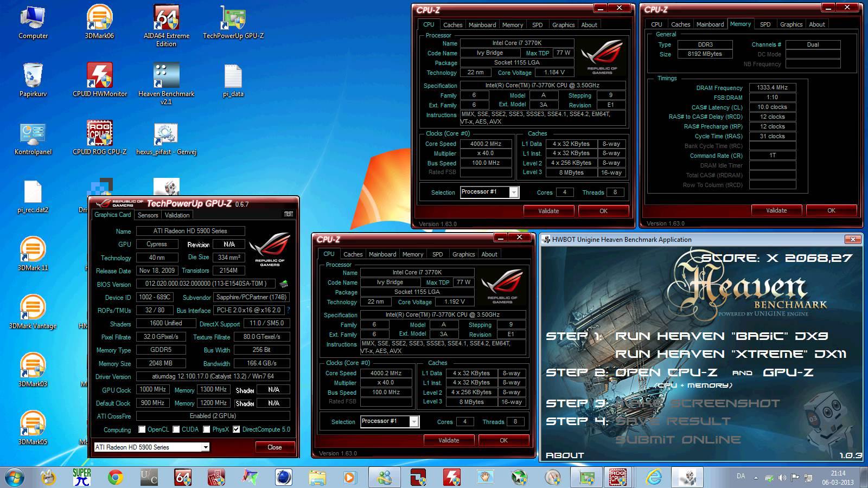Click RUN HEAVEN "XTREME" DX11
Image resolution: width=868 pixels, height=488 pixels.
click(x=731, y=354)
